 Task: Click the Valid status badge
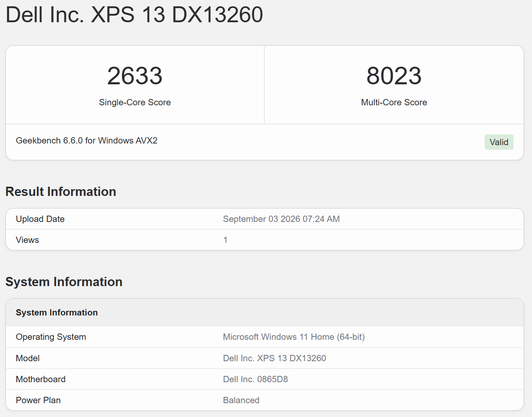pyautogui.click(x=499, y=142)
